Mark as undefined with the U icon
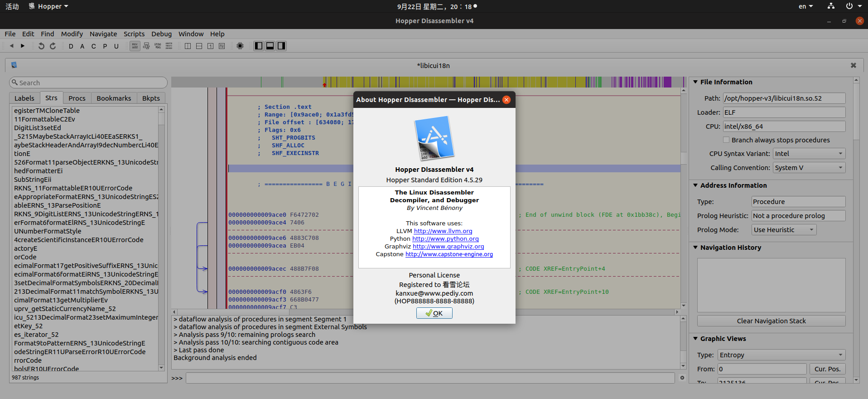The height and width of the screenshot is (399, 868). pos(116,46)
